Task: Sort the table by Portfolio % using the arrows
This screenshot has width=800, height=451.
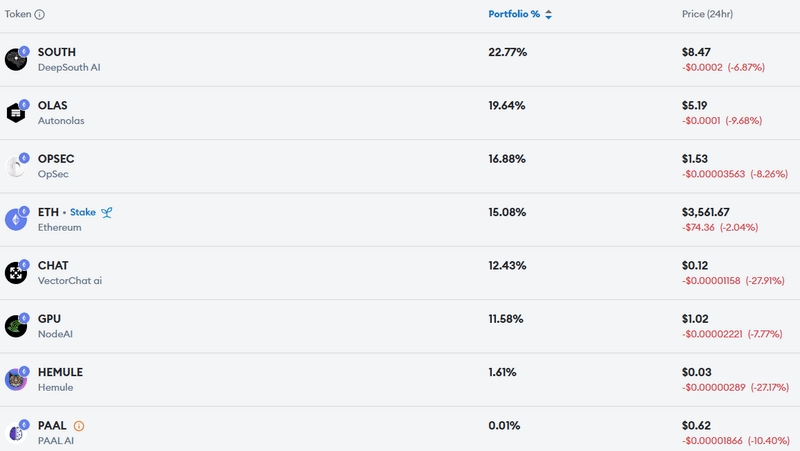Action: coord(548,14)
